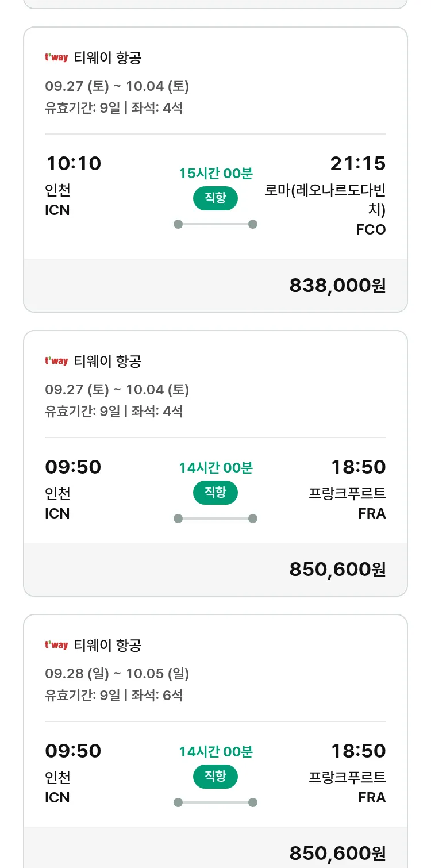This screenshot has height=868, width=431.
Task: Click the 15시간 00분 flight duration label
Action: [215, 173]
